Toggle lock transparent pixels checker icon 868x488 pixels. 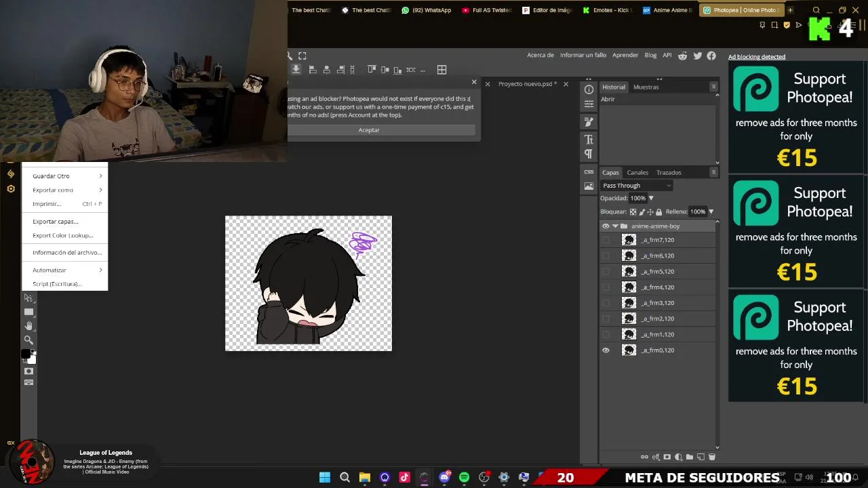pyautogui.click(x=633, y=211)
